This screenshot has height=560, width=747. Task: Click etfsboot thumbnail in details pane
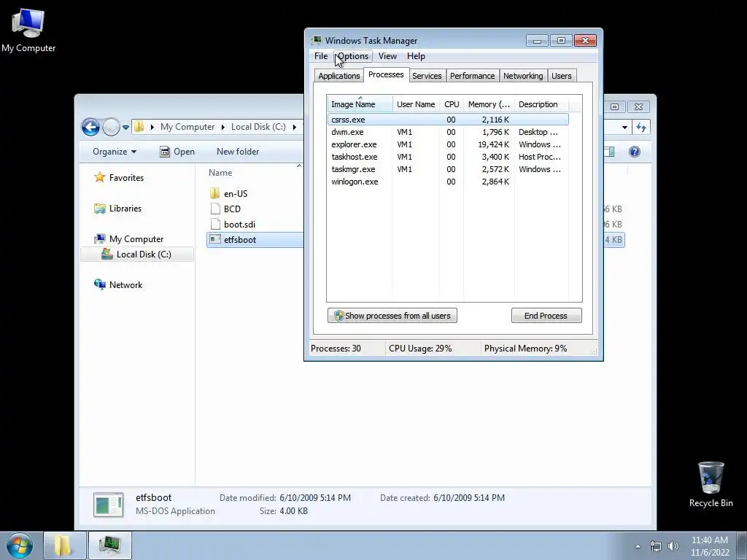(109, 505)
